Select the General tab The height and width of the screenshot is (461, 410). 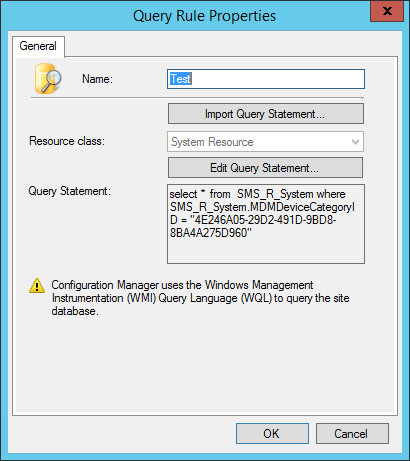click(x=38, y=46)
